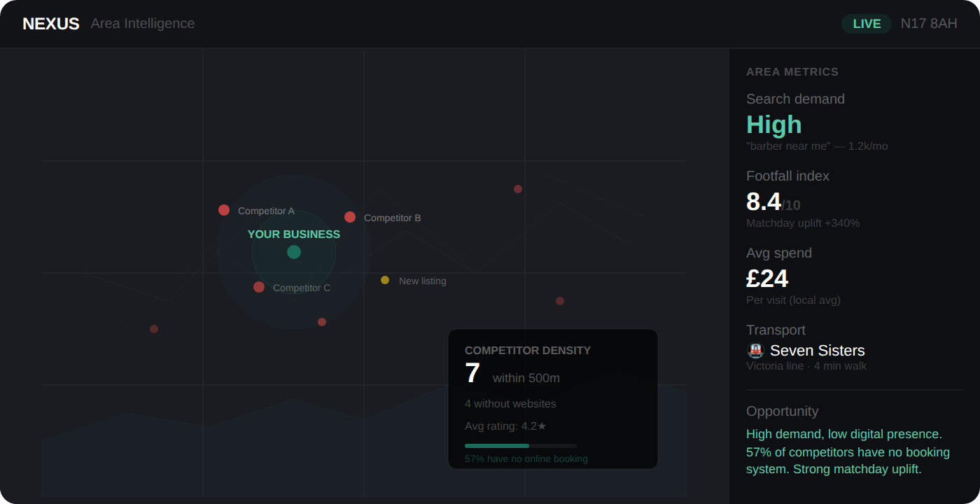Click the competitor count 7
The image size is (980, 504).
tap(472, 373)
